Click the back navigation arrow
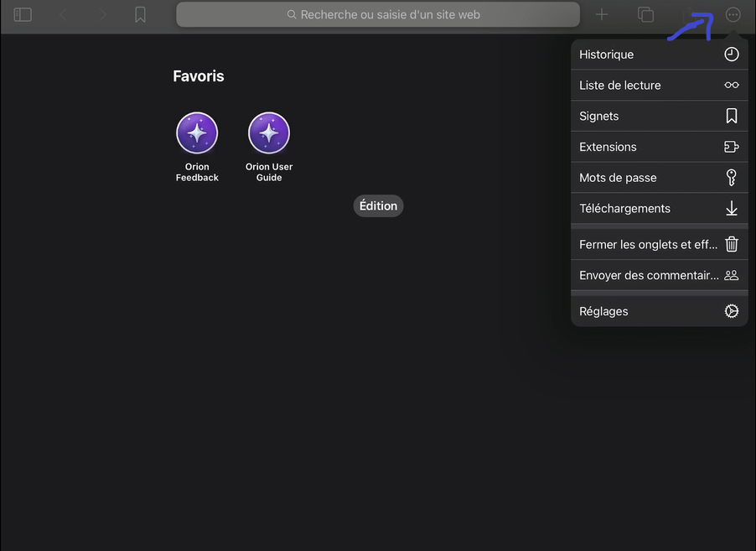Image resolution: width=756 pixels, height=551 pixels. (63, 15)
